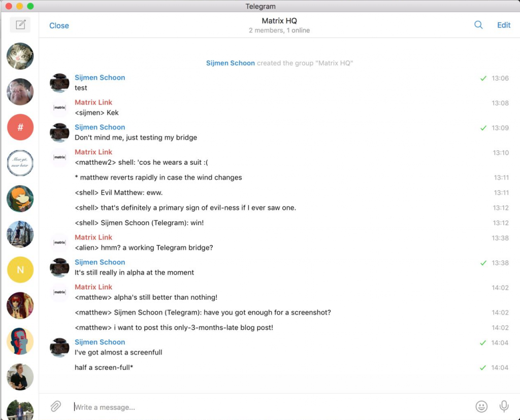The width and height of the screenshot is (520, 420).
Task: Select the "half a screen-full*" message
Action: click(104, 367)
